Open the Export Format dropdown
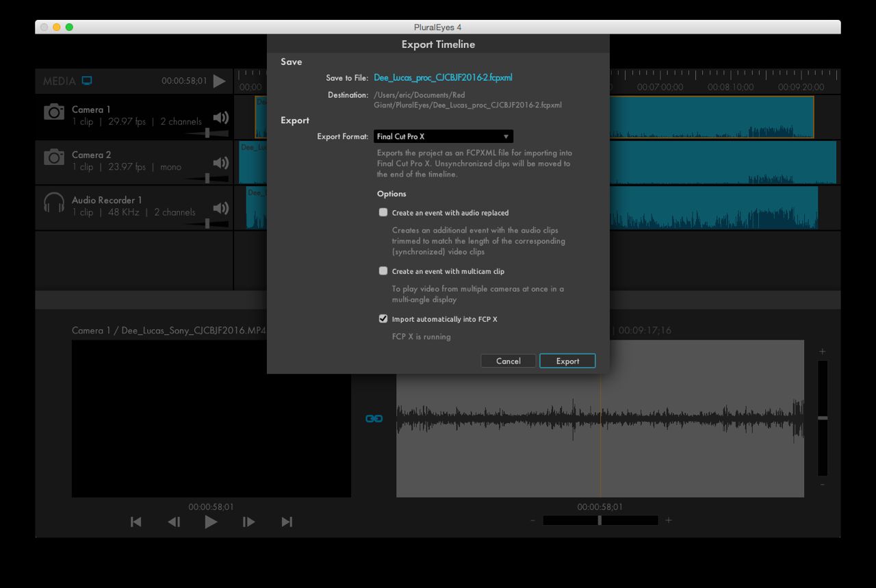This screenshot has width=876, height=588. [444, 136]
